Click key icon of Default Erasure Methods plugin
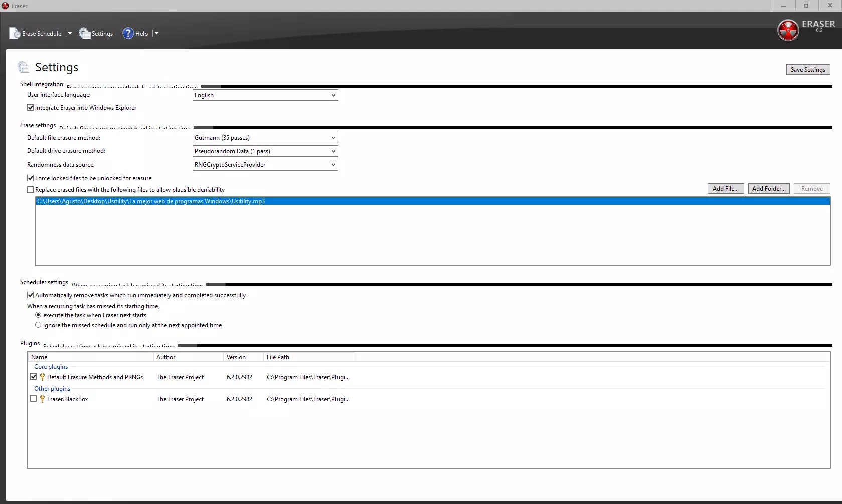Viewport: 842px width, 504px height. coord(42,377)
